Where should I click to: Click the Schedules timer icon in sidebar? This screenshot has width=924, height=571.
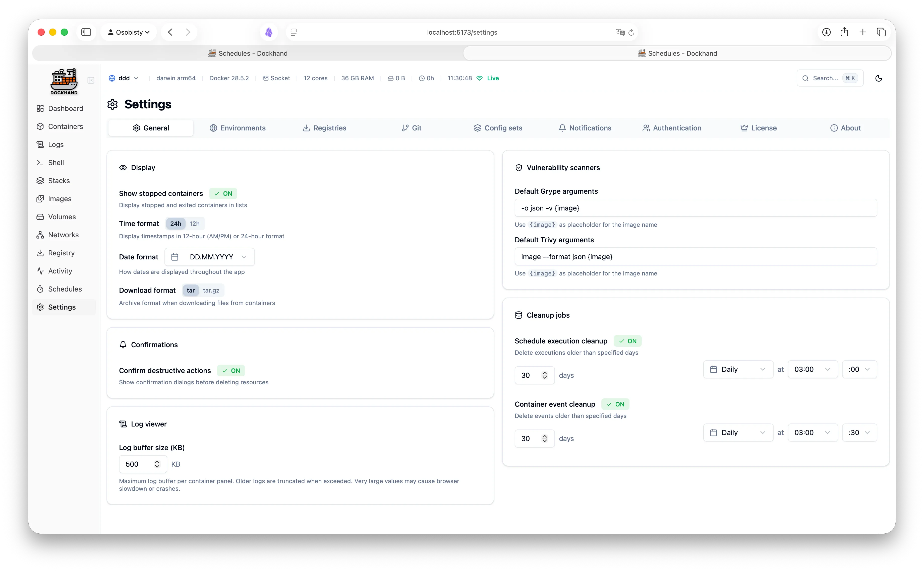(x=40, y=289)
